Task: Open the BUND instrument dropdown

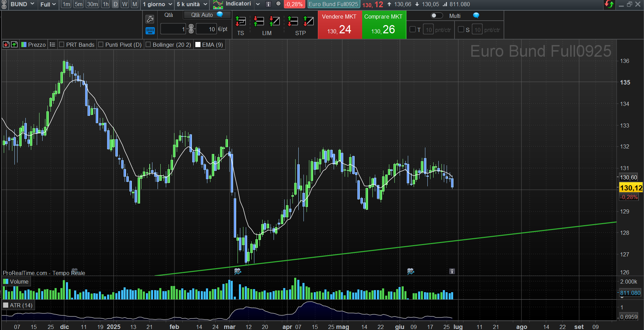Action: pos(22,4)
